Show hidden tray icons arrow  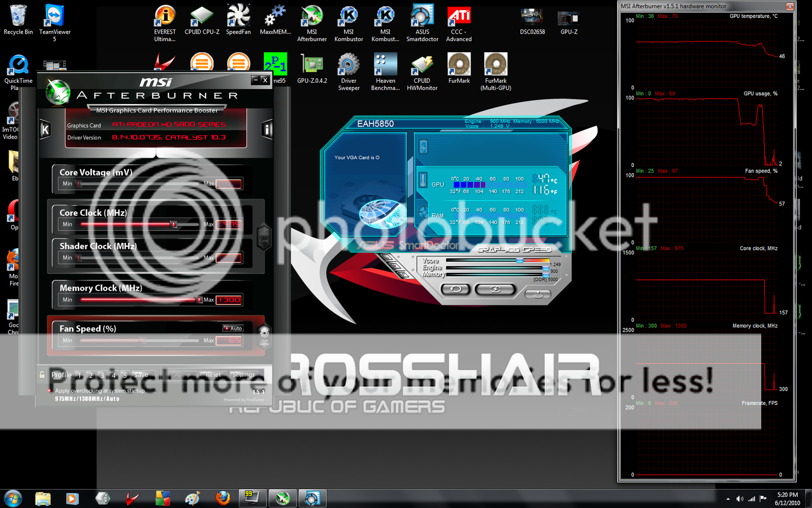pyautogui.click(x=728, y=499)
